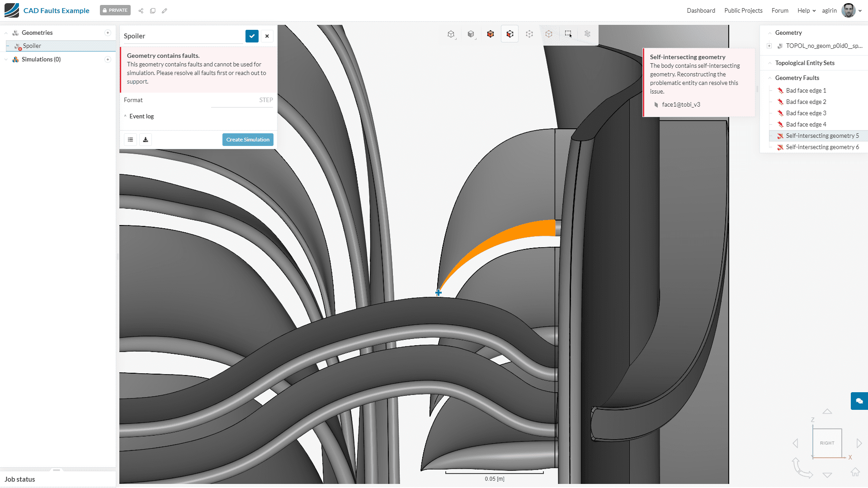Confirm Spoiler settings with the checkmark
Screen dimensions: 868x488
pyautogui.click(x=252, y=36)
